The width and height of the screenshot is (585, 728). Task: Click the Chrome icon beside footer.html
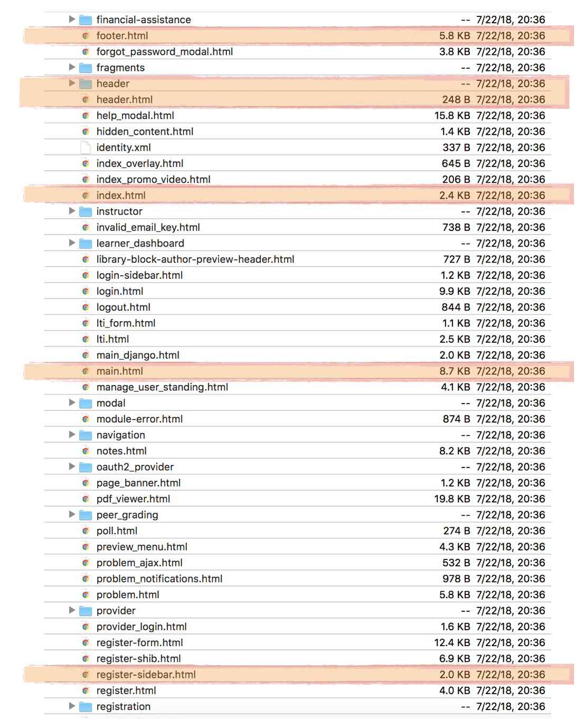point(86,36)
